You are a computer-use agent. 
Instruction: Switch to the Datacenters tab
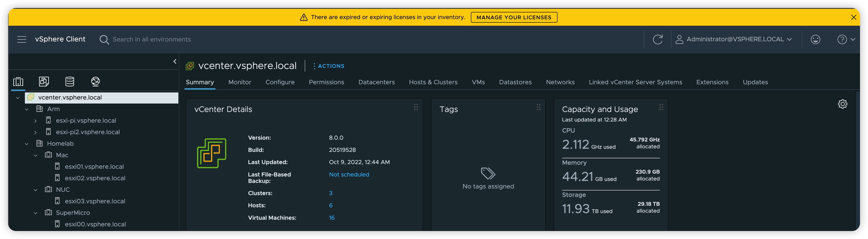coord(376,82)
